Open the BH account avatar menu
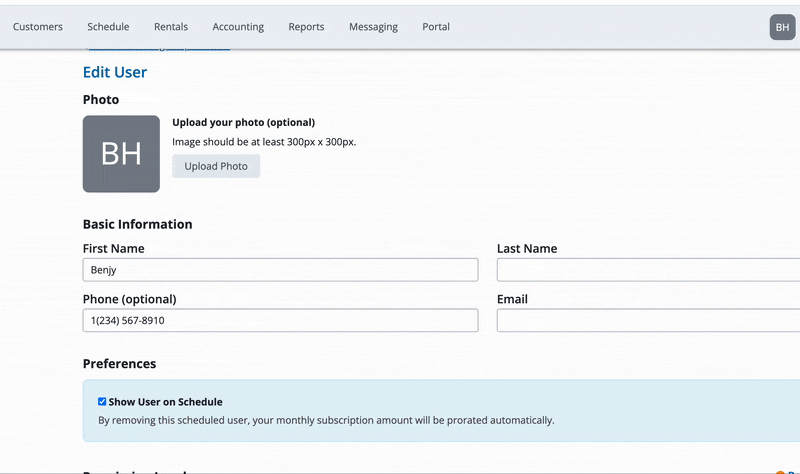Viewport: 800px width, 474px height. pos(782,27)
